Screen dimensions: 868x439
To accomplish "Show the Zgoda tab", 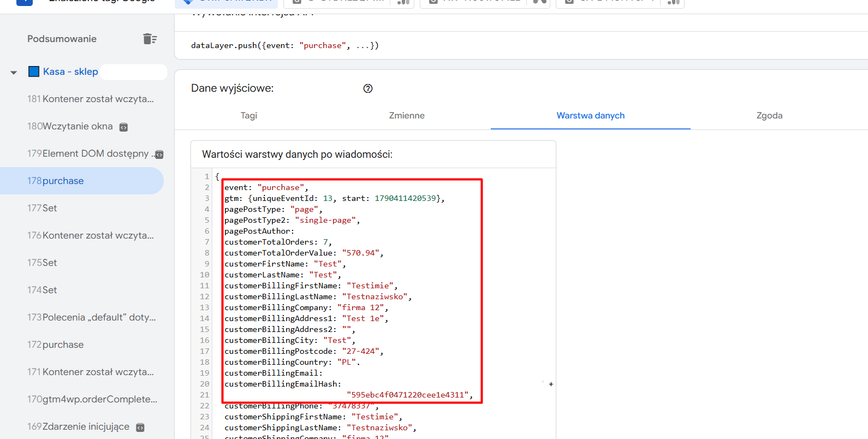I will (770, 115).
